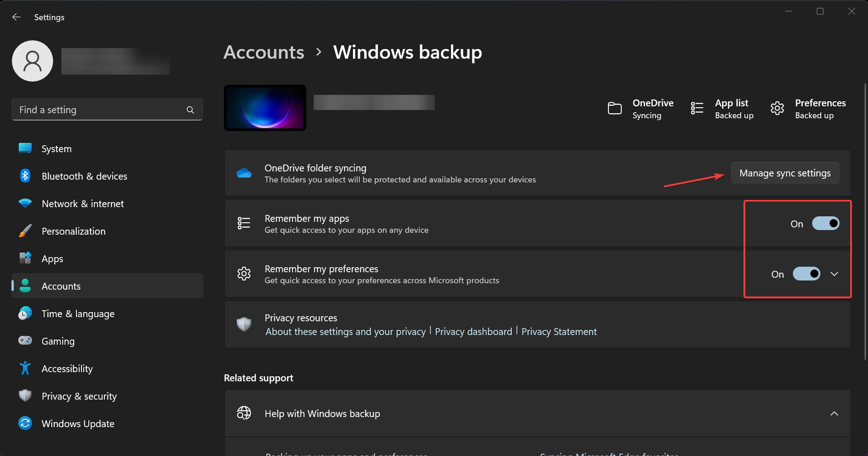Turn off the Remember my preferences toggle

pyautogui.click(x=806, y=274)
